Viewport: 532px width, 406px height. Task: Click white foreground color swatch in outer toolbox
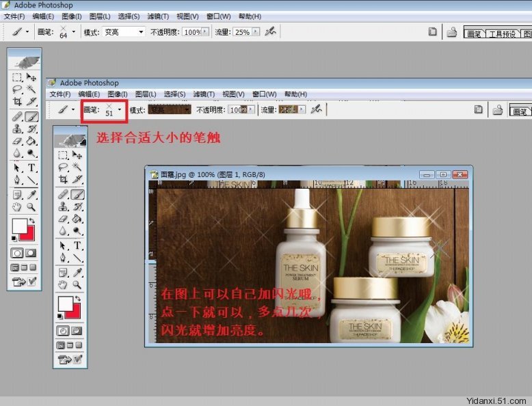19,226
